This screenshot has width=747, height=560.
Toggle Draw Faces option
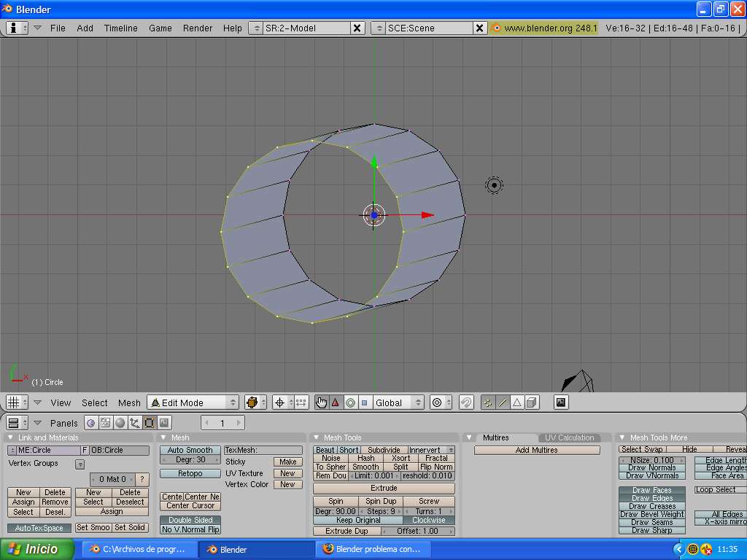point(652,490)
